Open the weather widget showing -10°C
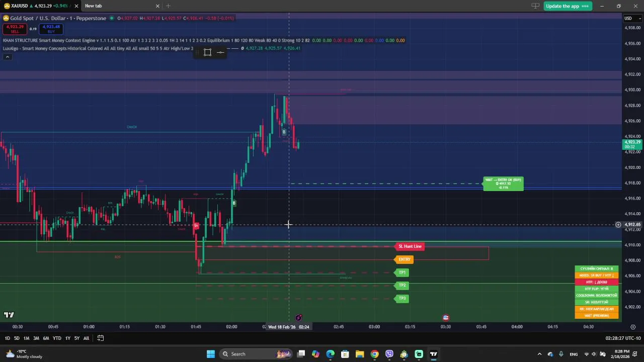This screenshot has height=362, width=644. pyautogui.click(x=24, y=354)
